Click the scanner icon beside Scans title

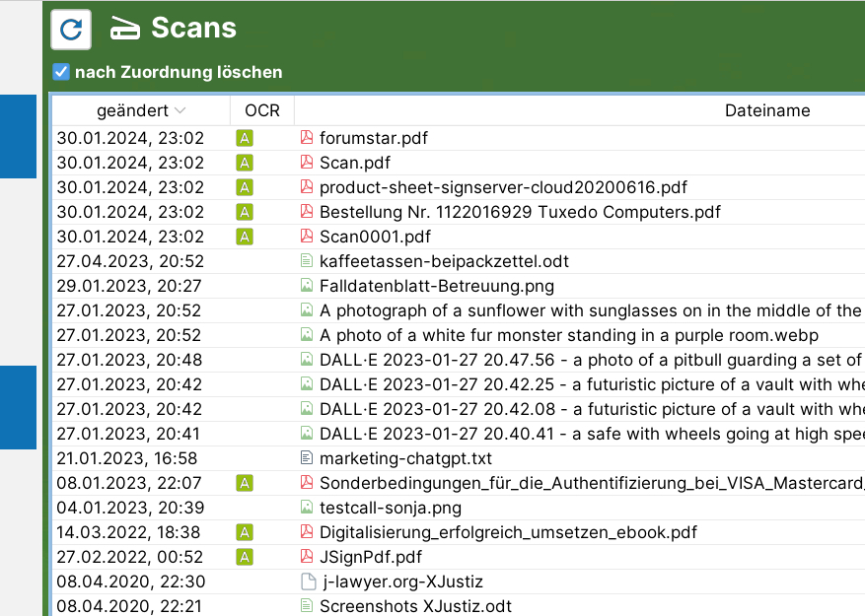(x=125, y=29)
